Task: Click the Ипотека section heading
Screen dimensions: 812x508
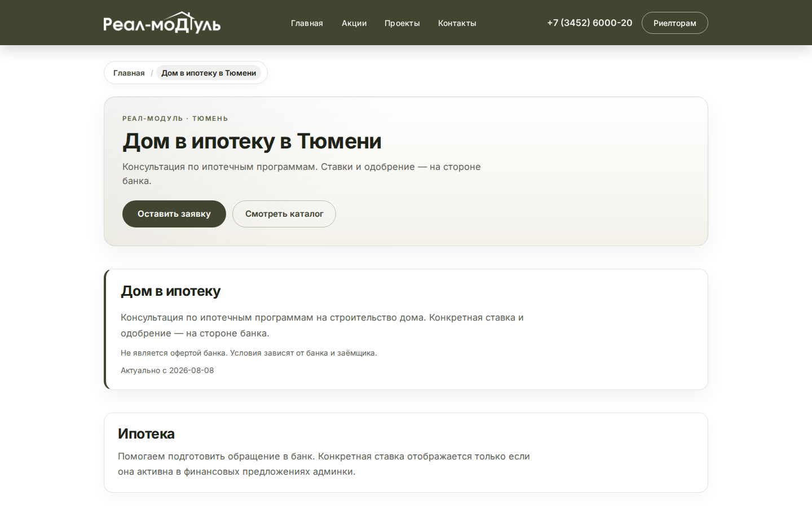Action: [147, 433]
